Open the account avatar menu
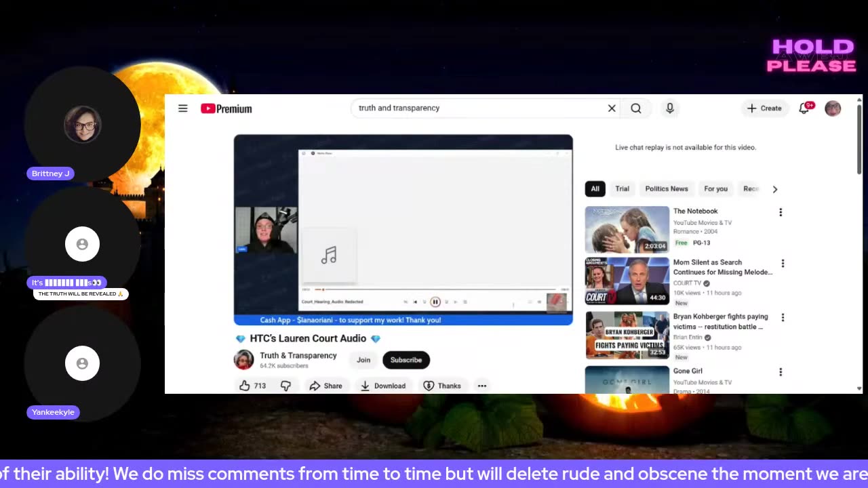The width and height of the screenshot is (868, 488). [833, 108]
